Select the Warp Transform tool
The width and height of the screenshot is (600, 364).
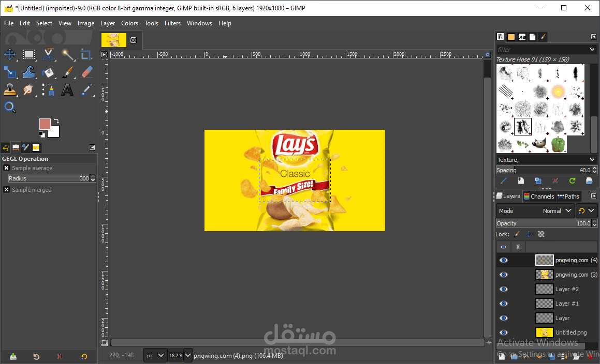[x=29, y=72]
